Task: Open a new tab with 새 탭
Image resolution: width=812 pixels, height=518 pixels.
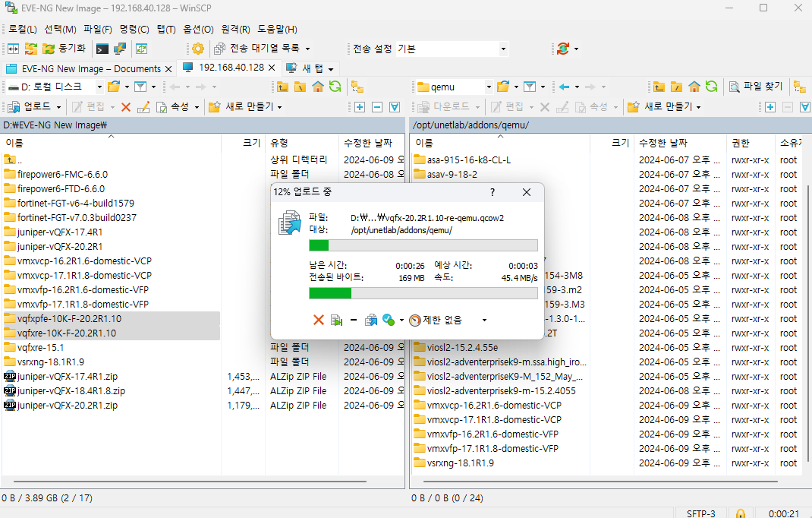Action: coord(310,68)
